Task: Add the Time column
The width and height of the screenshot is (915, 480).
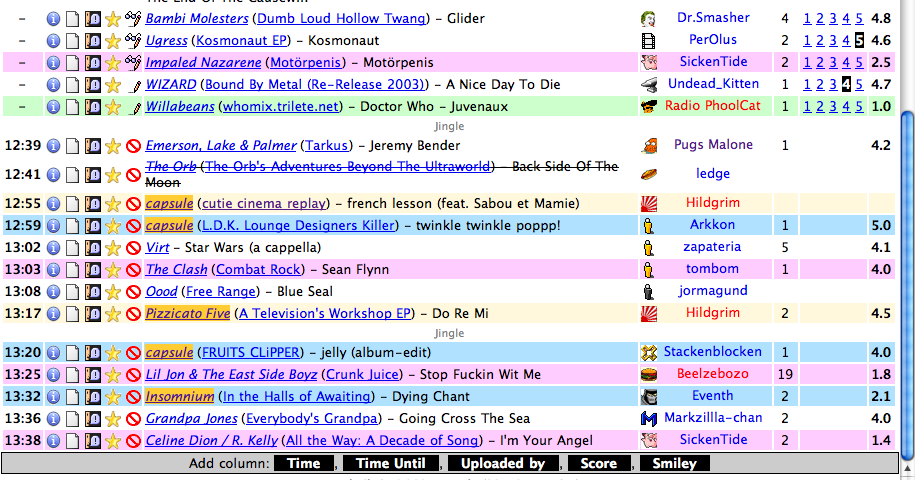Action: click(303, 464)
